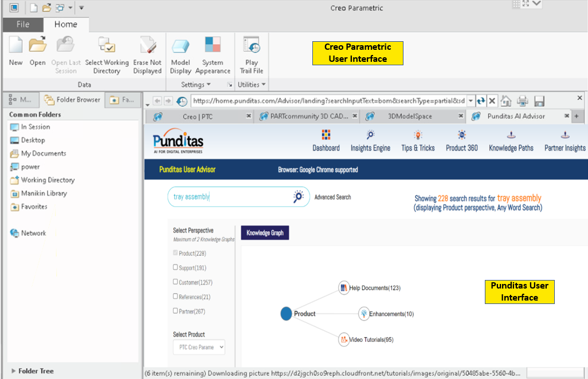Screen dimensions: 588x379
Task: Save the browser page with the disk icon
Action: 539,101
